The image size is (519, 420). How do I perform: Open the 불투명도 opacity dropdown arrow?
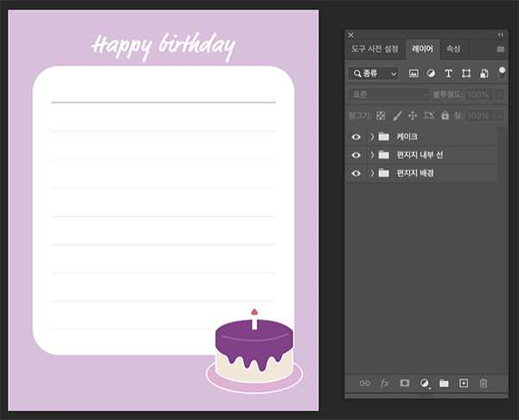499,95
